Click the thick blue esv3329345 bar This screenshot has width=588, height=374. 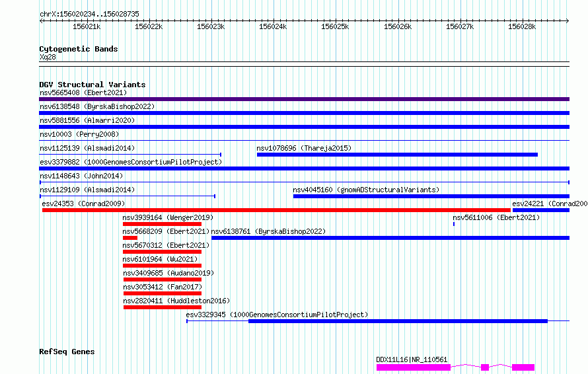click(x=398, y=321)
